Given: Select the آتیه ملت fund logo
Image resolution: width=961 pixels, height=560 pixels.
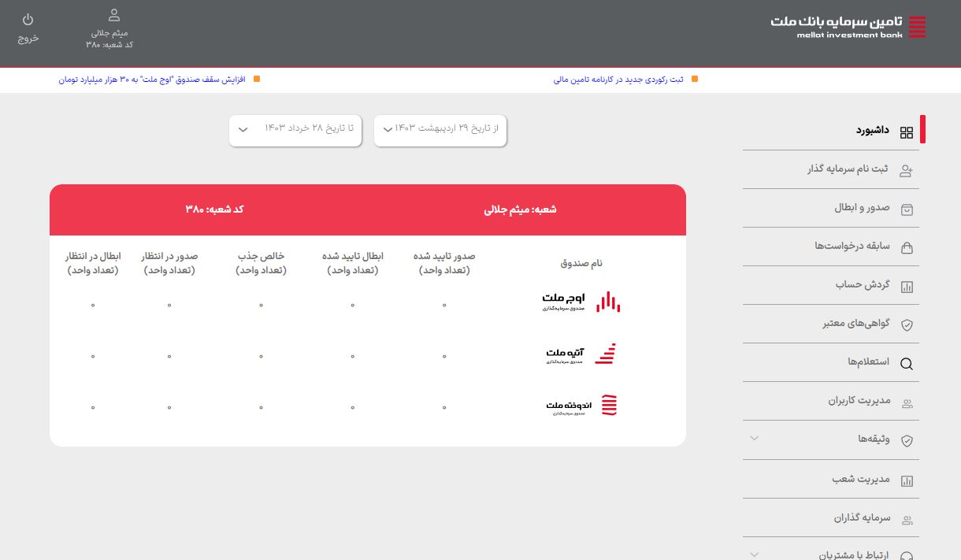Looking at the screenshot, I should click(581, 354).
